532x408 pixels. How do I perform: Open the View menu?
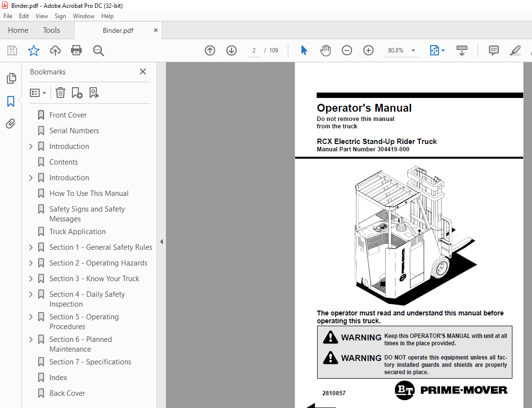[x=42, y=16]
